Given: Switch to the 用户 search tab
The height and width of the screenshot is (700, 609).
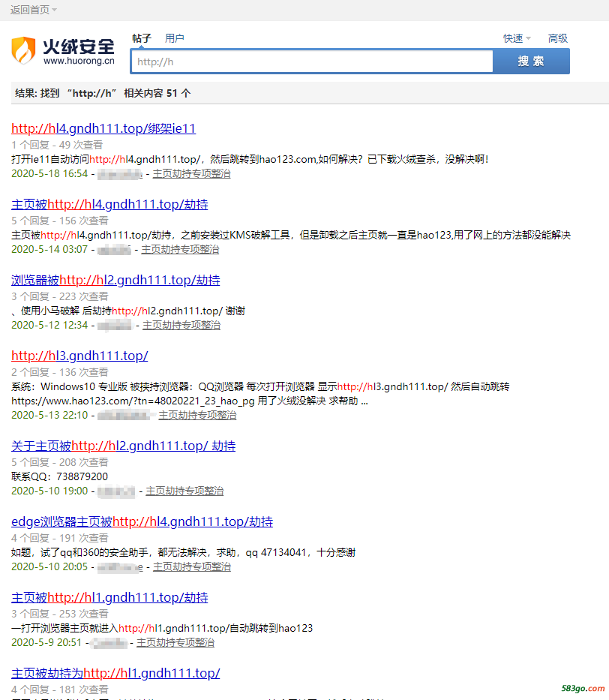Looking at the screenshot, I should (x=175, y=38).
